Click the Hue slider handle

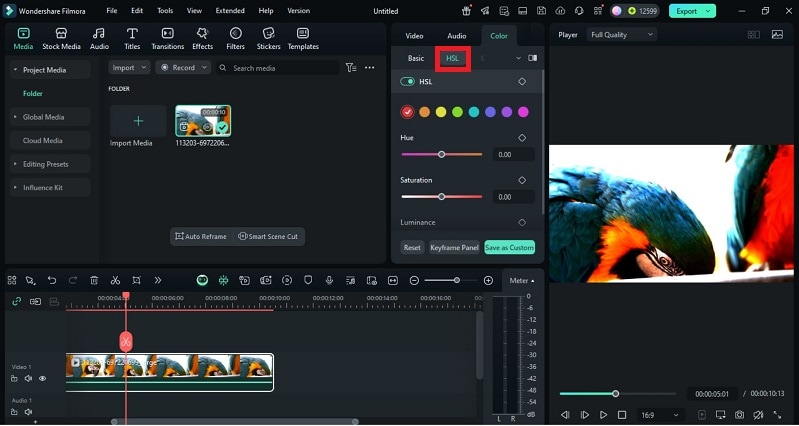442,154
